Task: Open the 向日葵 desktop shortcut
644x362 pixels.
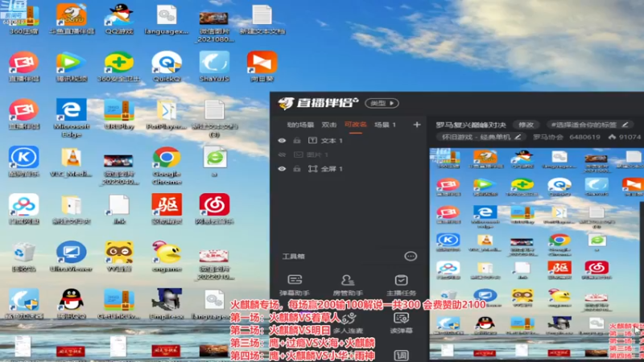Action: (x=262, y=67)
